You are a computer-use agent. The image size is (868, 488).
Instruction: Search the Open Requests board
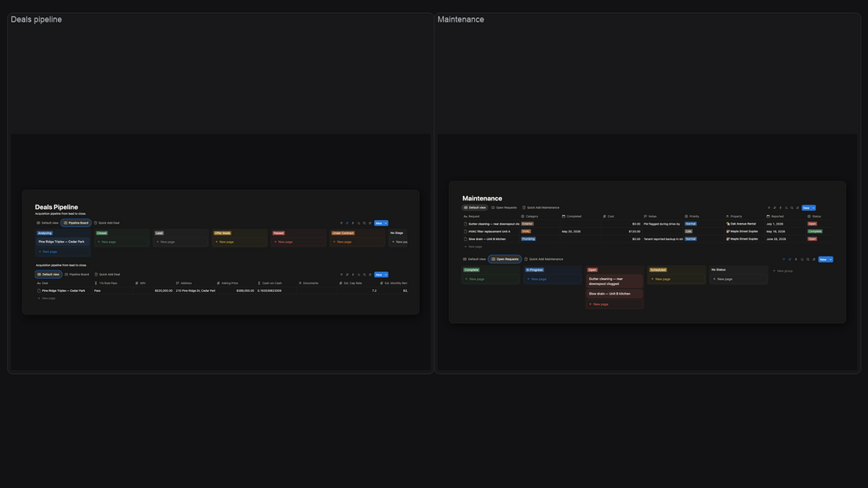pyautogui.click(x=808, y=259)
